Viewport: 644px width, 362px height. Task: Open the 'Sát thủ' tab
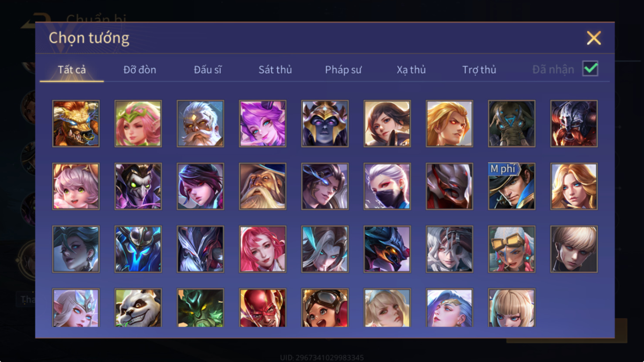click(x=275, y=70)
